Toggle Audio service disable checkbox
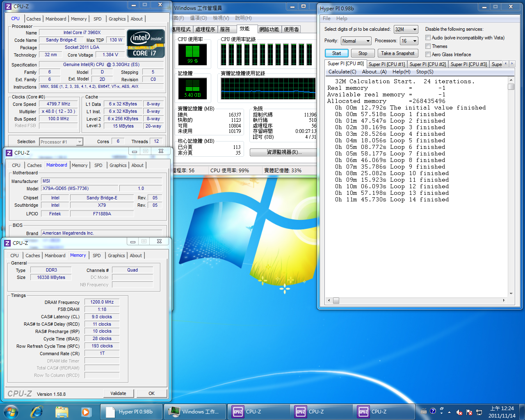Screen dimensions: 525x420 pyautogui.click(x=428, y=38)
